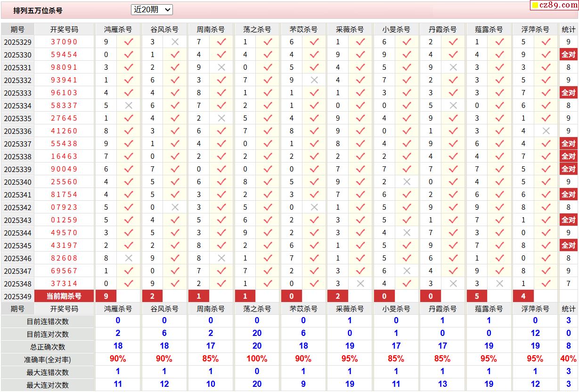The width and height of the screenshot is (579, 392).
Task: Select the top 荡之杀号 column header
Action: click(257, 29)
